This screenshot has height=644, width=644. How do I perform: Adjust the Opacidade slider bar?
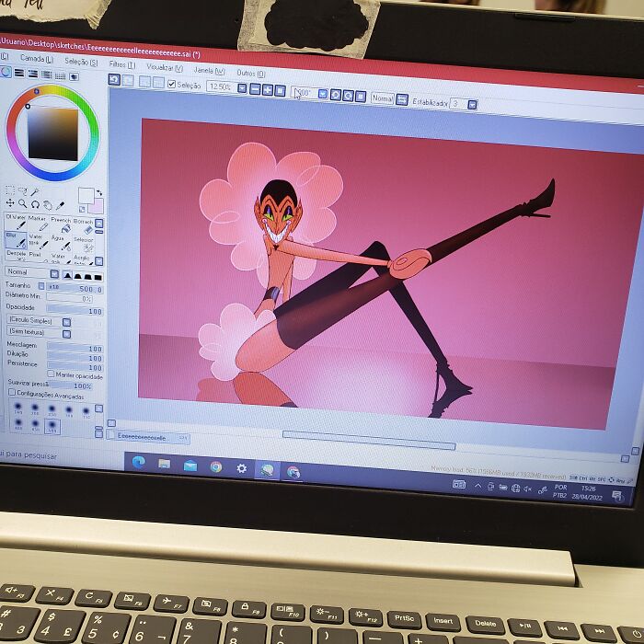74,311
